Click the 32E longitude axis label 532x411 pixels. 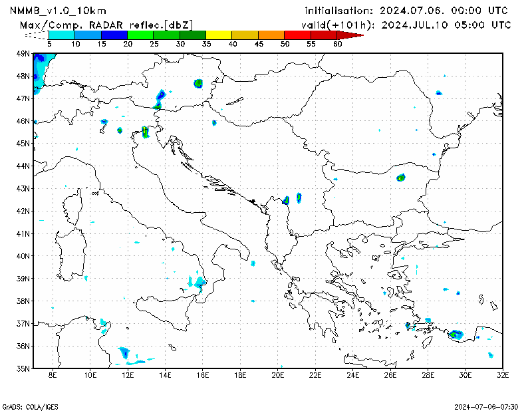[504, 376]
